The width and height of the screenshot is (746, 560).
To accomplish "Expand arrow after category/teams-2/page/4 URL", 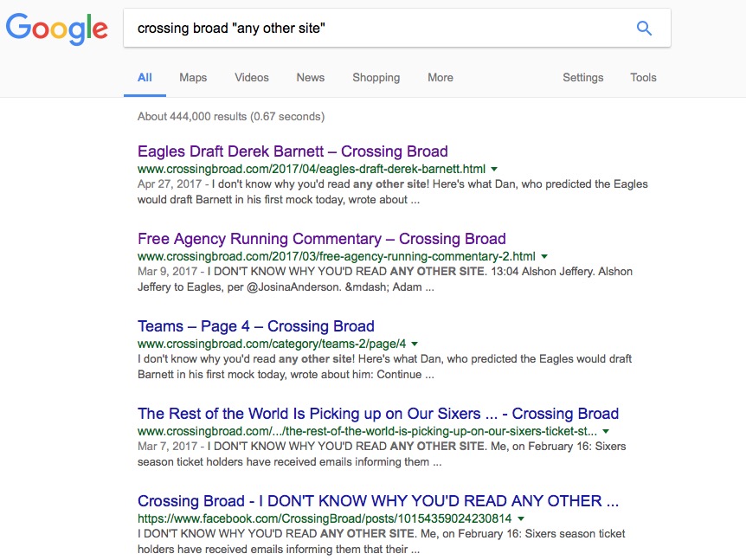I will tap(415, 344).
